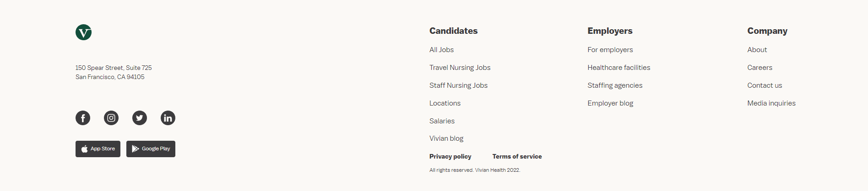This screenshot has height=191, width=868.
Task: Open the Careers link under Company
Action: (x=759, y=68)
